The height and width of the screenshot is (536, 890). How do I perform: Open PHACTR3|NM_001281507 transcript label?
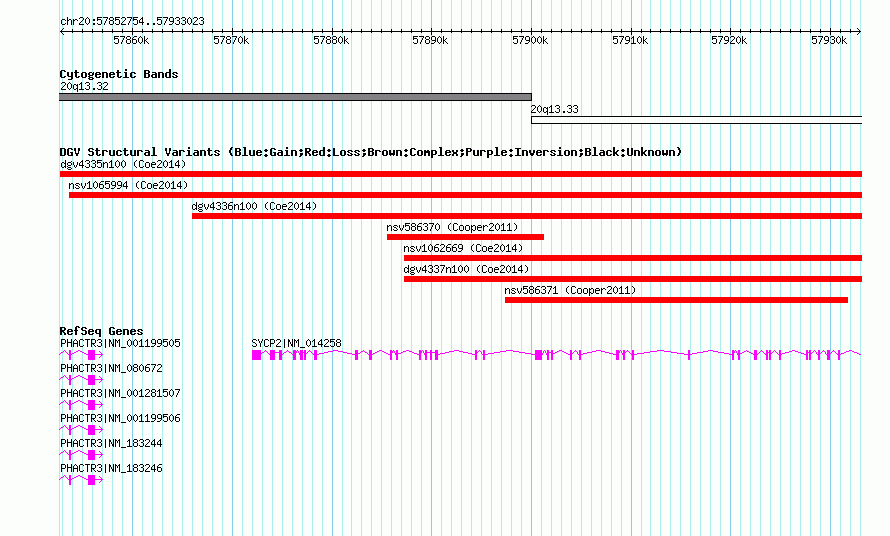click(120, 393)
